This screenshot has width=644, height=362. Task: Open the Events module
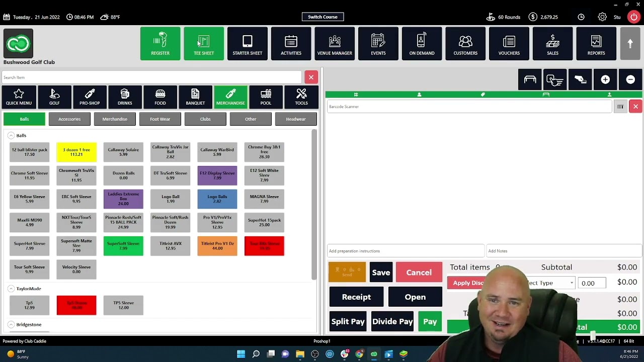(x=378, y=44)
